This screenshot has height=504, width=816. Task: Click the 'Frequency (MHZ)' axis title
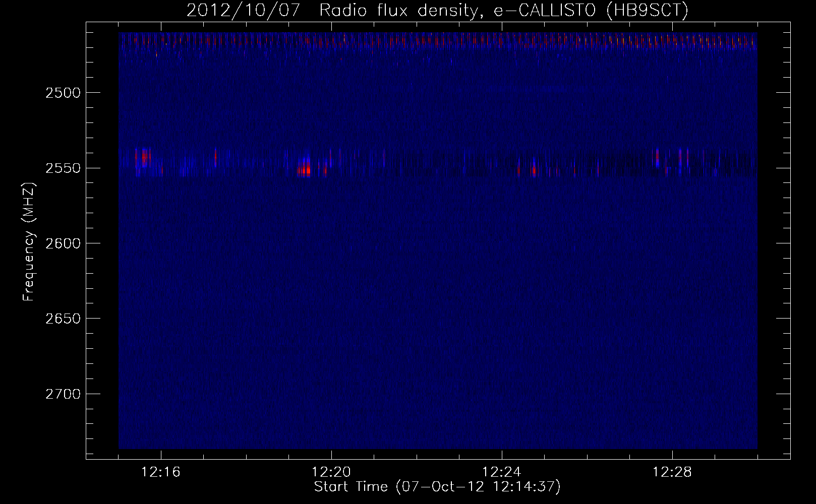[x=29, y=242]
